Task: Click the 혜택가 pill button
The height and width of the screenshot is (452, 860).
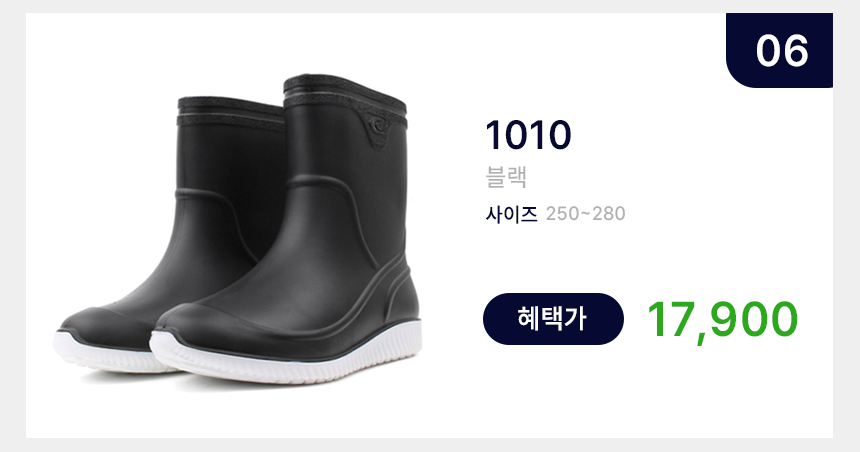Action: (553, 319)
